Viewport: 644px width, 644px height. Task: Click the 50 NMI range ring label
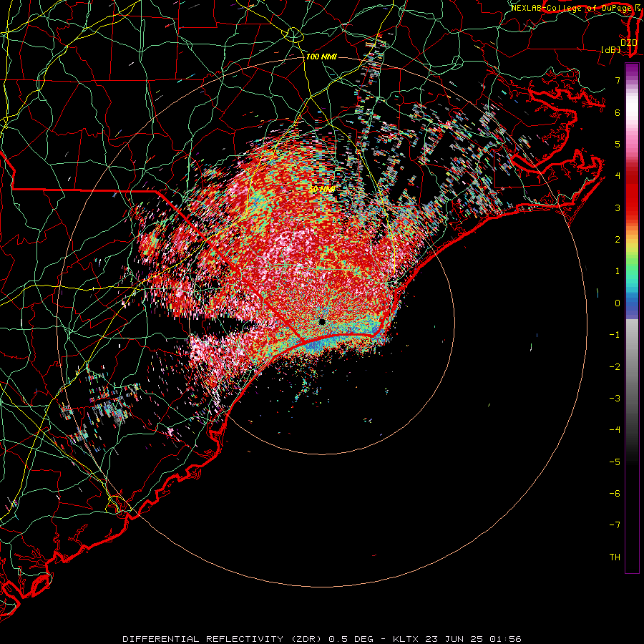coord(322,190)
